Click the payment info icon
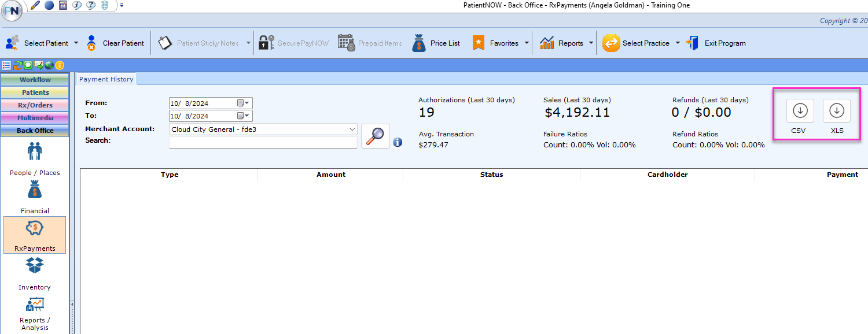This screenshot has height=334, width=868. click(398, 142)
